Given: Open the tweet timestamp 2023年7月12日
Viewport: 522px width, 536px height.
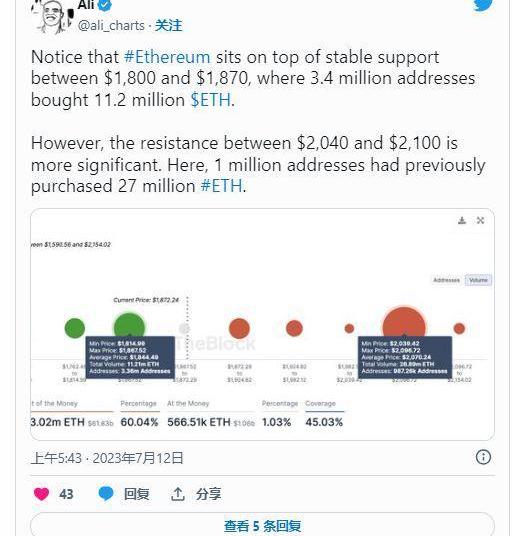Looking at the screenshot, I should tap(138, 458).
